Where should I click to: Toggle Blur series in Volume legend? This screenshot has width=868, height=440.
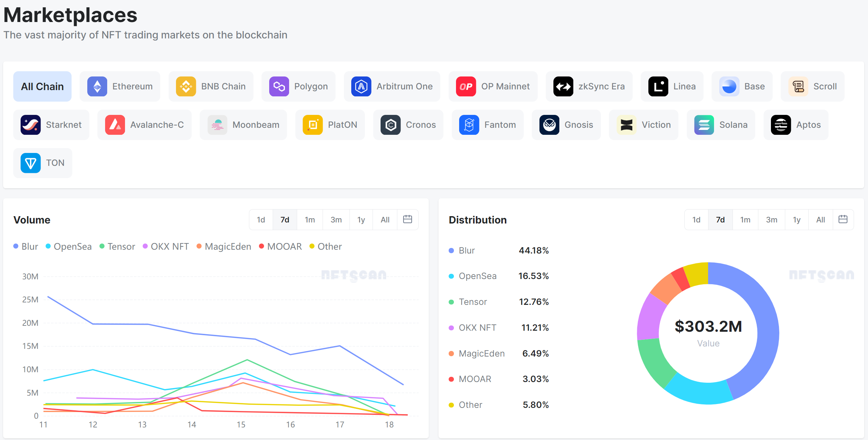(x=26, y=247)
